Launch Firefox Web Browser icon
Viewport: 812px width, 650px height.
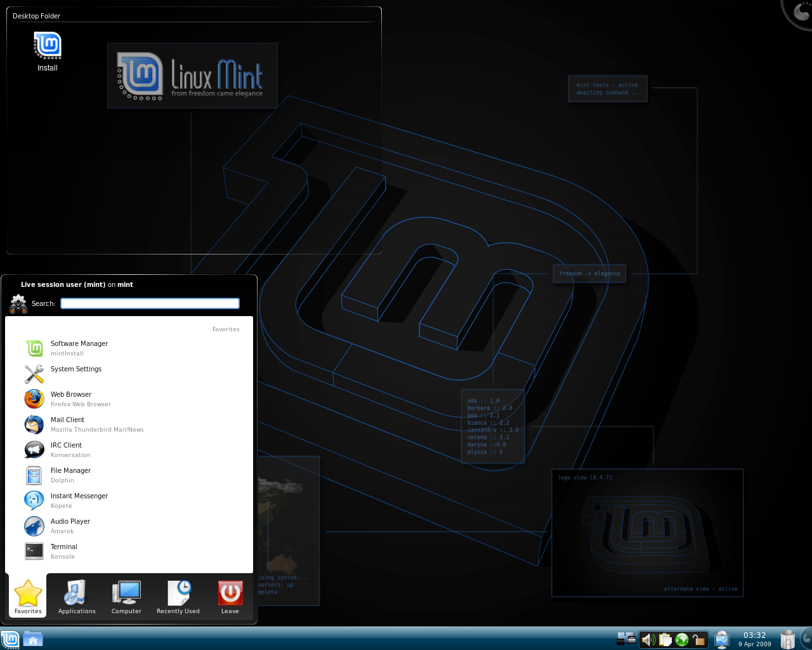point(34,399)
